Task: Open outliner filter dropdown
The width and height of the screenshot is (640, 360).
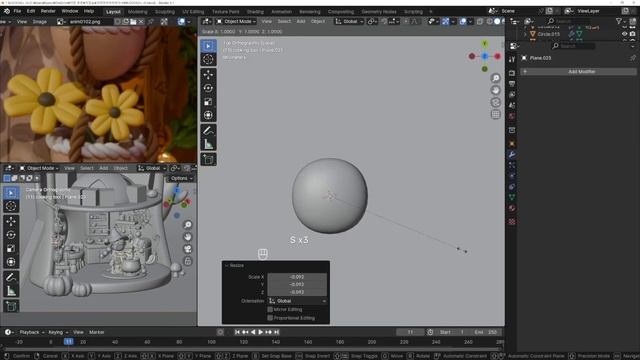Action: click(621, 21)
